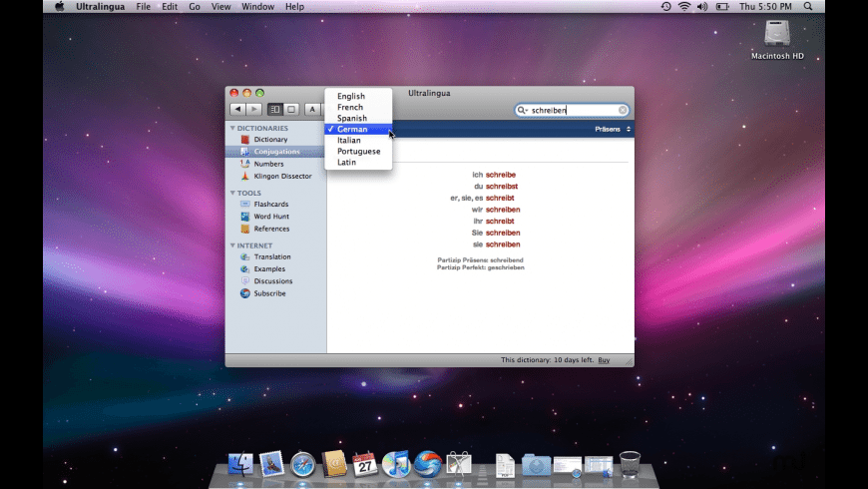868x489 pixels.
Task: Open the Edit menu
Action: (170, 7)
